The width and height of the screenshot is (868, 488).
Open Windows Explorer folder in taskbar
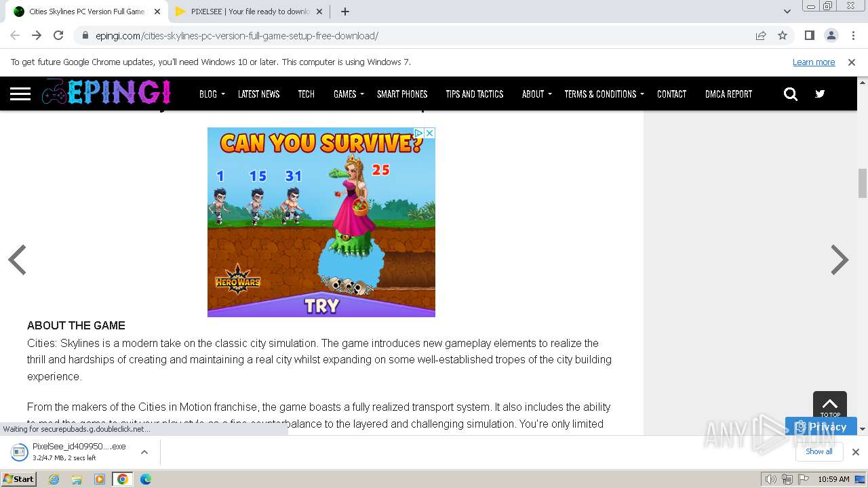(x=77, y=479)
